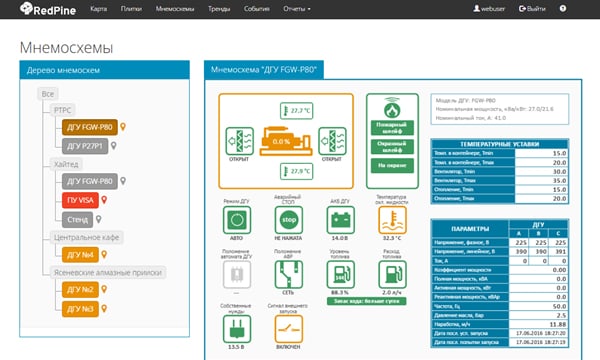Click map pin beside РТРС ДГУ FGW-P80
Viewport: 600px width, 360px height.
[x=123, y=127]
